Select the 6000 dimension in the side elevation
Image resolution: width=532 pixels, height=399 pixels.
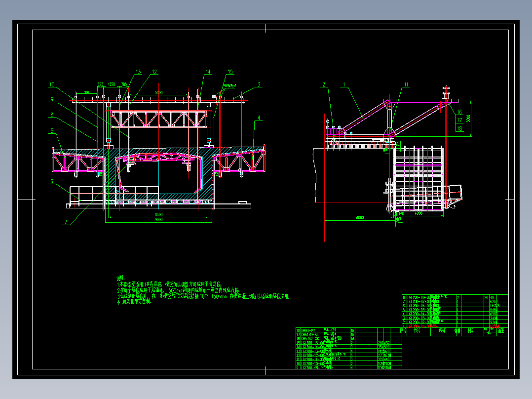tap(360, 218)
